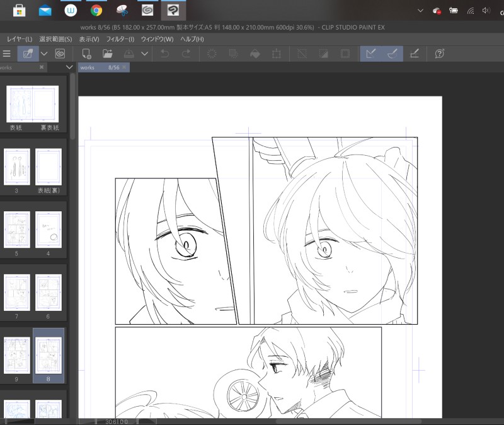Click the Fill bucket icon

255,54
